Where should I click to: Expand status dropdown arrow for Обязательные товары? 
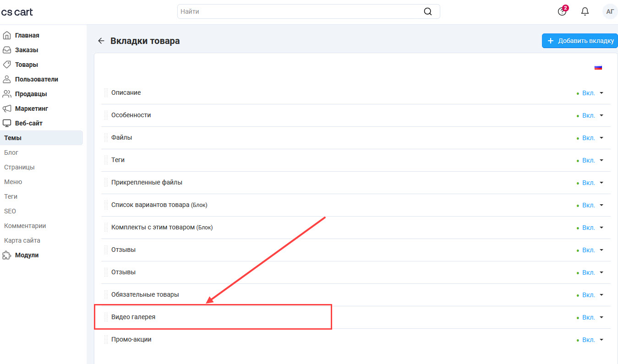(602, 295)
